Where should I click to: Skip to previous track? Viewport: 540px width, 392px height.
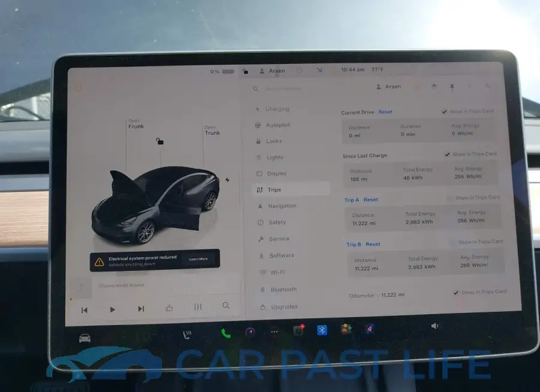[85, 310]
